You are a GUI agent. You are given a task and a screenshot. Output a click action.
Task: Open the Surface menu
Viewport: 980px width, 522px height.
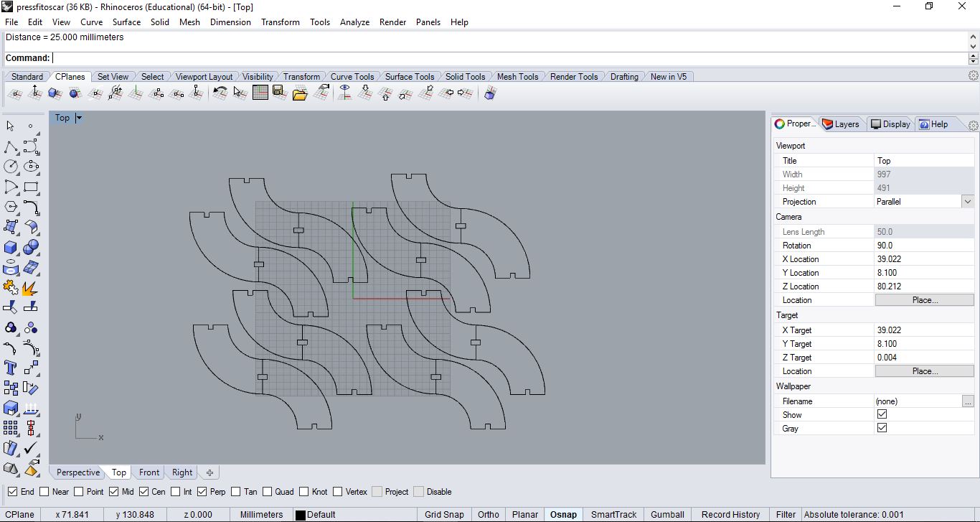(126, 22)
